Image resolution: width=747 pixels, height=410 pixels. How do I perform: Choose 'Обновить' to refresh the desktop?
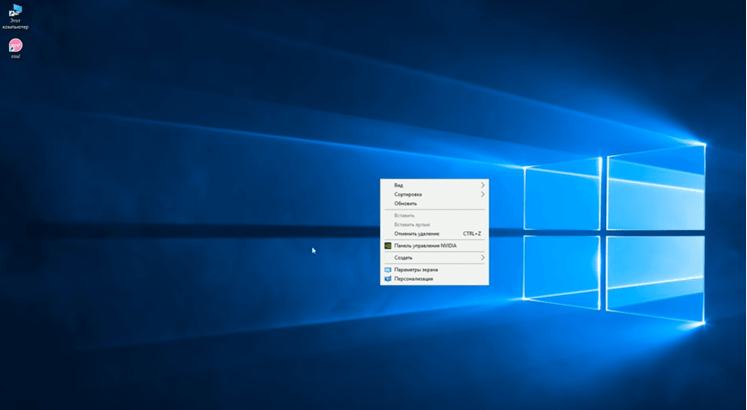click(x=405, y=203)
